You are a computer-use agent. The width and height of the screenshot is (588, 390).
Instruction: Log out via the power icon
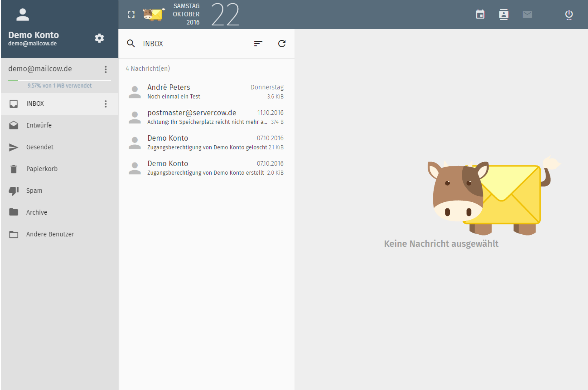coord(569,14)
